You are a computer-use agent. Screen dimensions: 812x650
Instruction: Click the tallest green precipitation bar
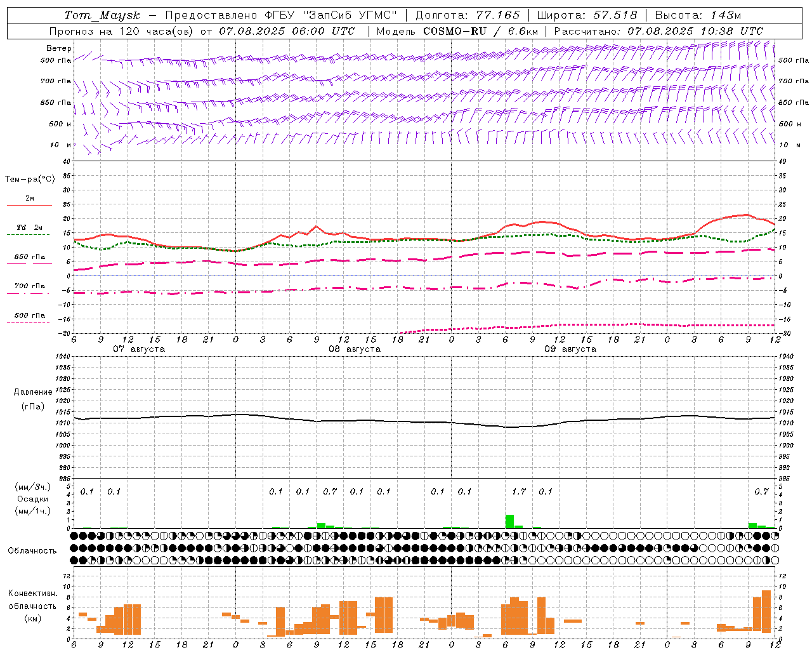click(509, 521)
